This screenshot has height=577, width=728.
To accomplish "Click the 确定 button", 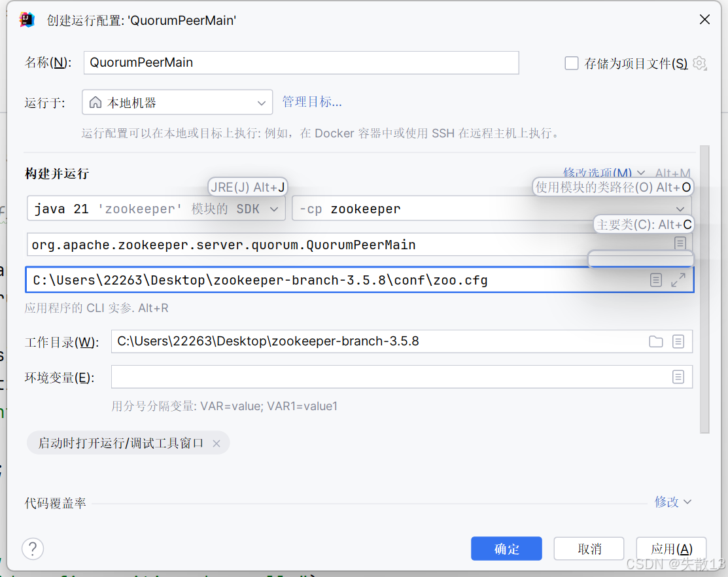I will [x=506, y=549].
